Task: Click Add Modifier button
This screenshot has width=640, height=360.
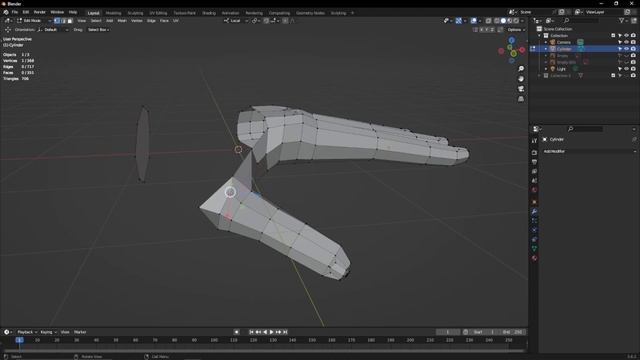Action: coord(589,151)
